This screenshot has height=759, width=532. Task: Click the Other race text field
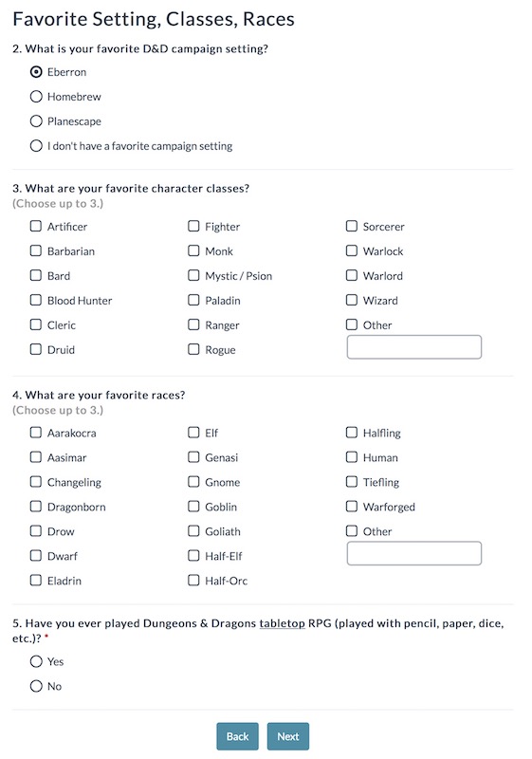(414, 553)
